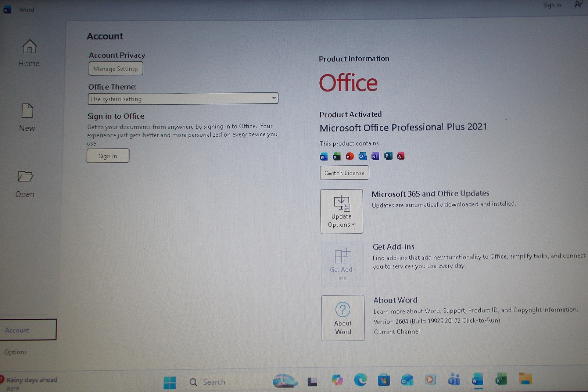588x392 pixels.
Task: Open Microsoft Edge from the taskbar
Action: (360, 380)
